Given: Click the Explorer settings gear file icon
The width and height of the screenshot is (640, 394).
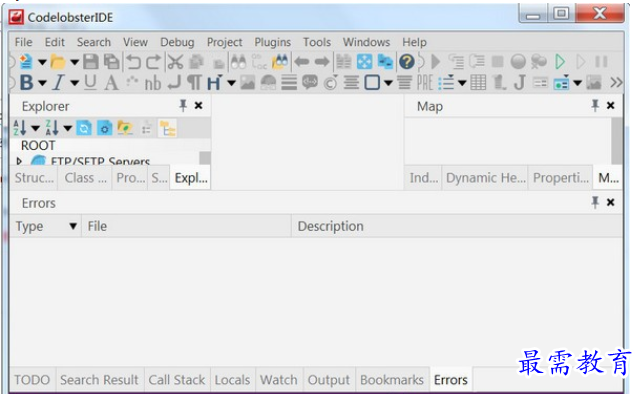Looking at the screenshot, I should tap(104, 128).
